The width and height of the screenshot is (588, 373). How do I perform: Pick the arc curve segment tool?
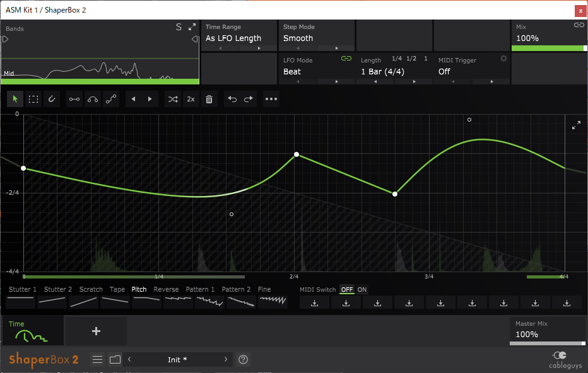click(x=93, y=100)
